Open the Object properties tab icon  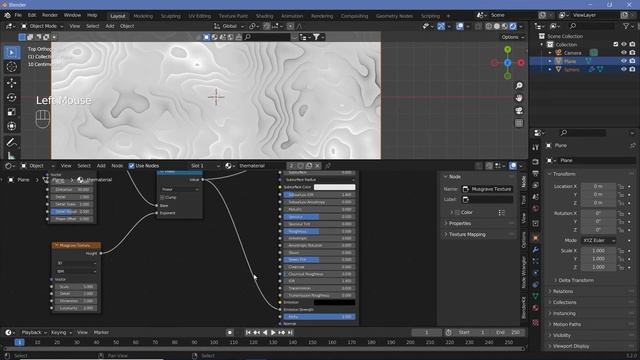click(x=536, y=238)
